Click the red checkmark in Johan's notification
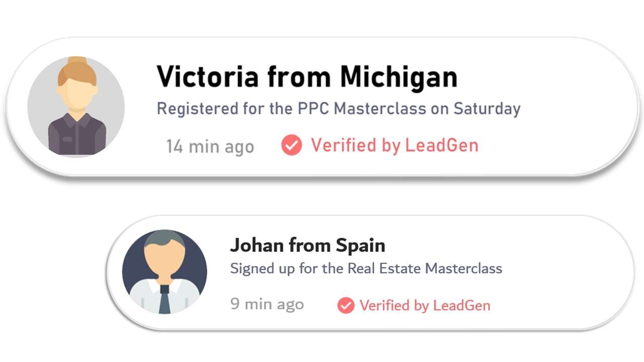The image size is (644, 362). pyautogui.click(x=346, y=305)
